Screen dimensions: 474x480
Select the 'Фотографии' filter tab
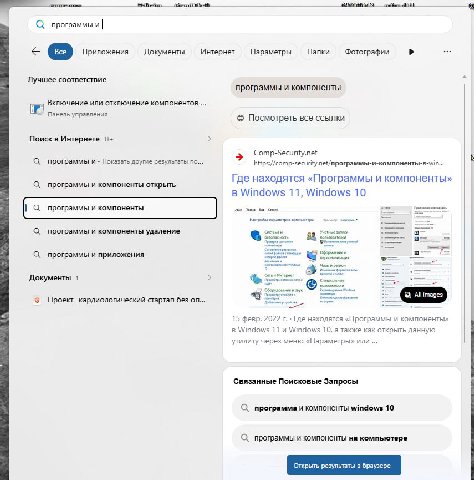367,52
